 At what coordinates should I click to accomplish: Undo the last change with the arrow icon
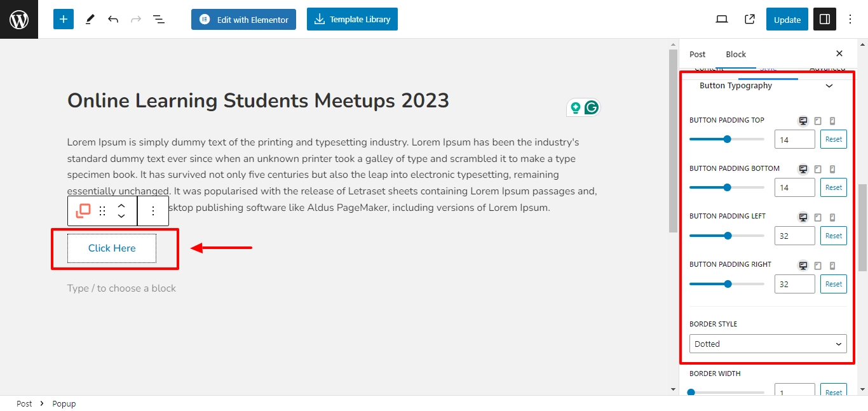pos(113,20)
